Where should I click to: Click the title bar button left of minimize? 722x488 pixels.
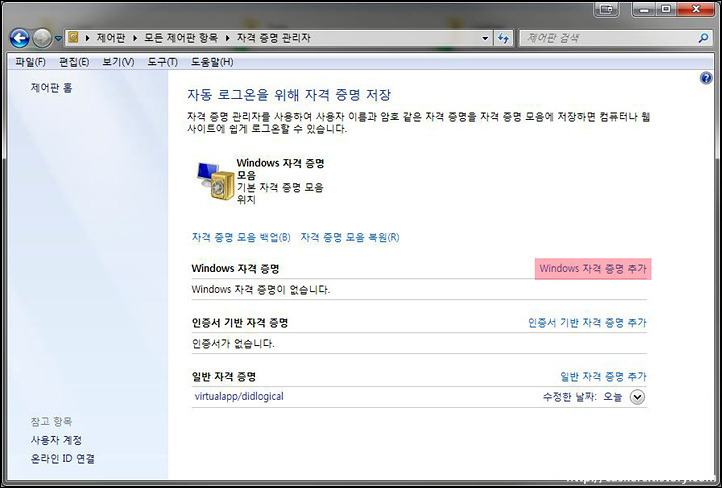click(x=606, y=9)
